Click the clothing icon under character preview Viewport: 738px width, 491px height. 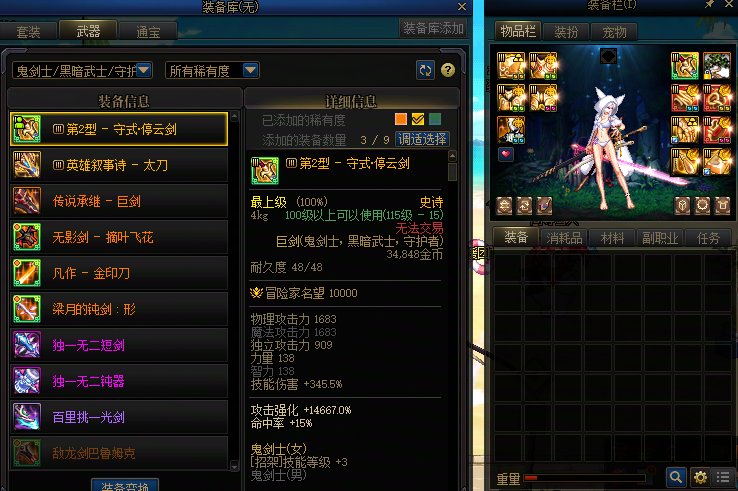722,205
